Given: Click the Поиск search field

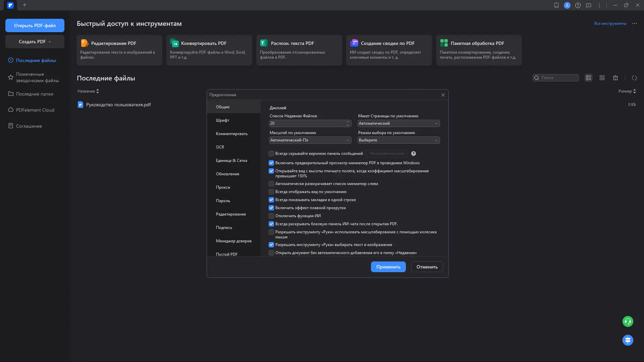Looking at the screenshot, I should (x=558, y=78).
